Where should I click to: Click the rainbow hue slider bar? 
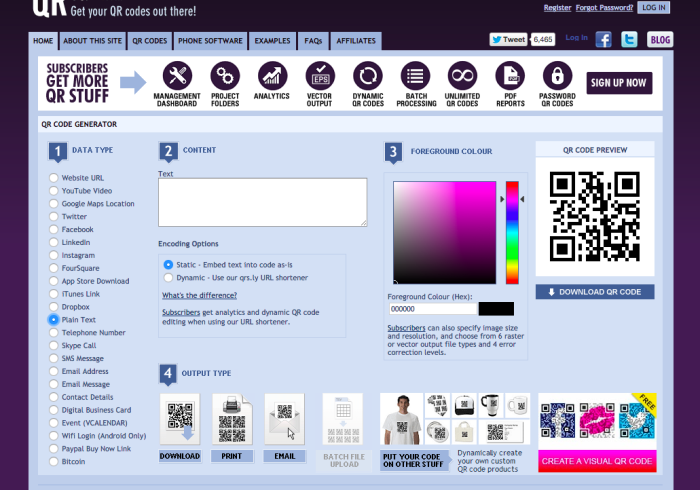(512, 233)
